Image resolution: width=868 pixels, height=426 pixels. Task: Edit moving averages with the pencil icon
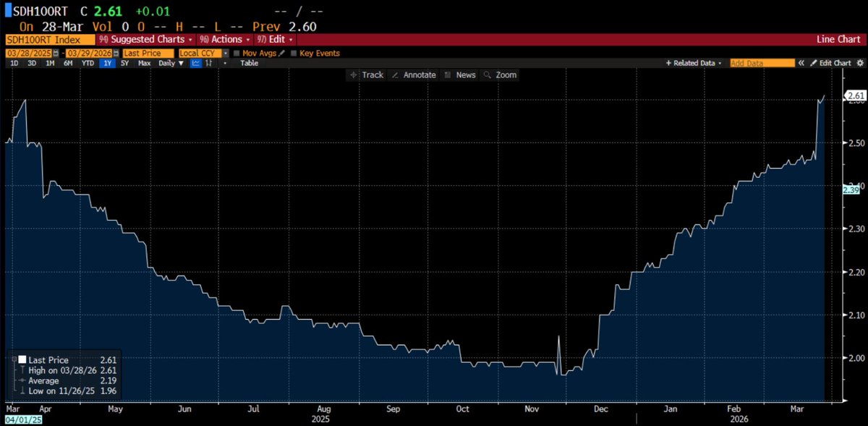[x=281, y=53]
